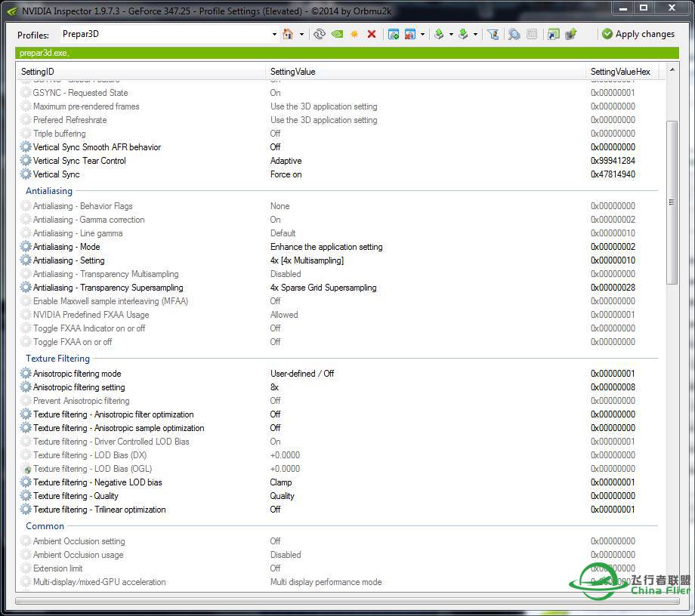The image size is (695, 616).
Task: Click the filter settings icon
Action: (493, 34)
